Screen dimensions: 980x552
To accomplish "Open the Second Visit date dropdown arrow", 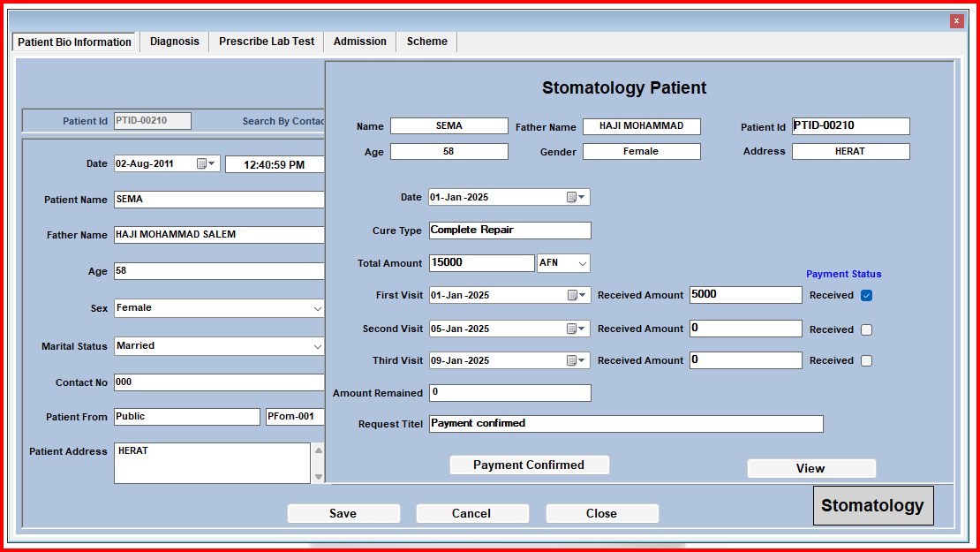I will pyautogui.click(x=582, y=329).
